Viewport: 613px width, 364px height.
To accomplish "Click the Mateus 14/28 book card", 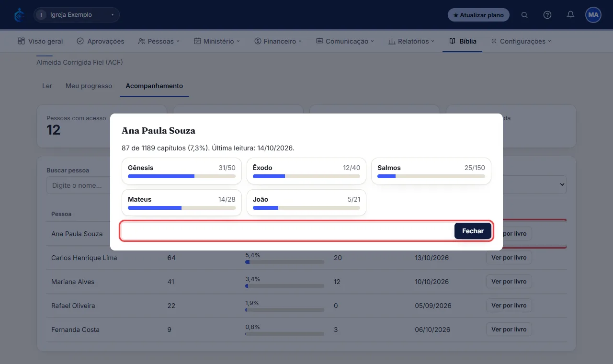I will point(182,203).
